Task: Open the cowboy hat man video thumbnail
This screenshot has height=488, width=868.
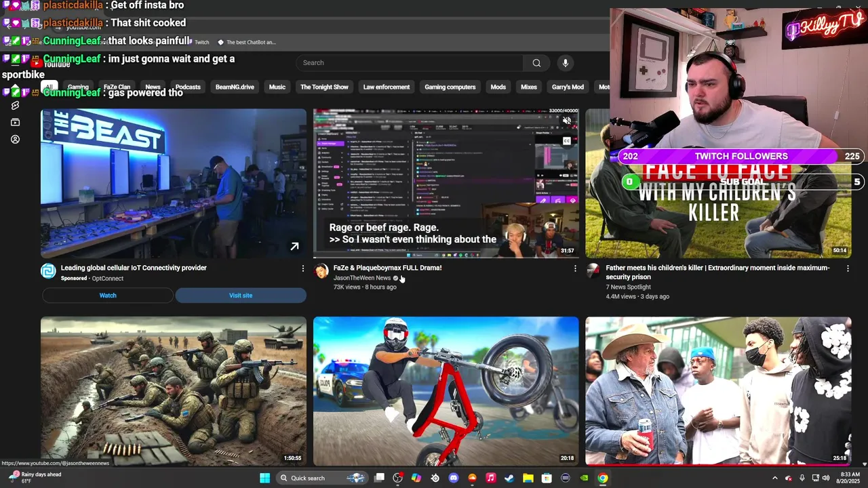Action: coord(719,391)
